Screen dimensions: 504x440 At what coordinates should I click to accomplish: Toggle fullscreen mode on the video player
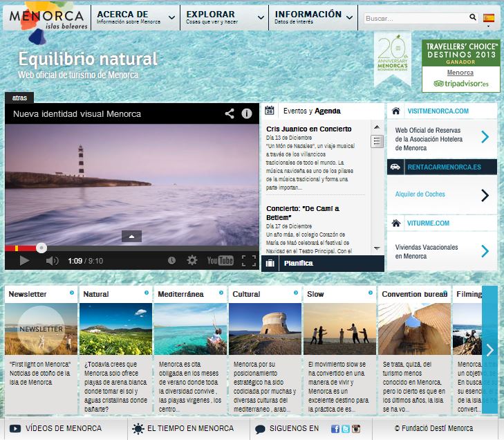(x=248, y=261)
